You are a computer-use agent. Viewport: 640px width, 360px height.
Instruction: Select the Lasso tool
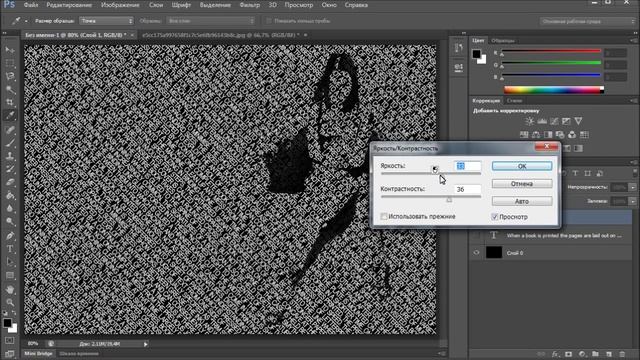(10, 76)
